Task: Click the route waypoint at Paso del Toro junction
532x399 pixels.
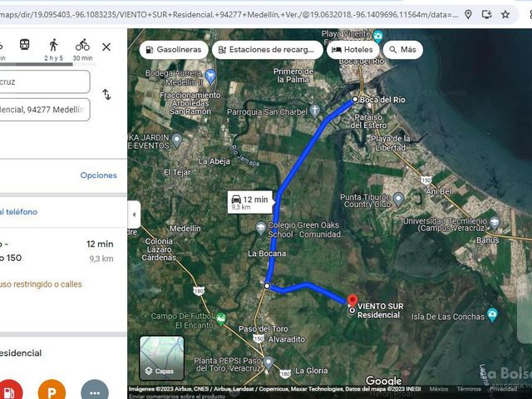Action: [267, 286]
